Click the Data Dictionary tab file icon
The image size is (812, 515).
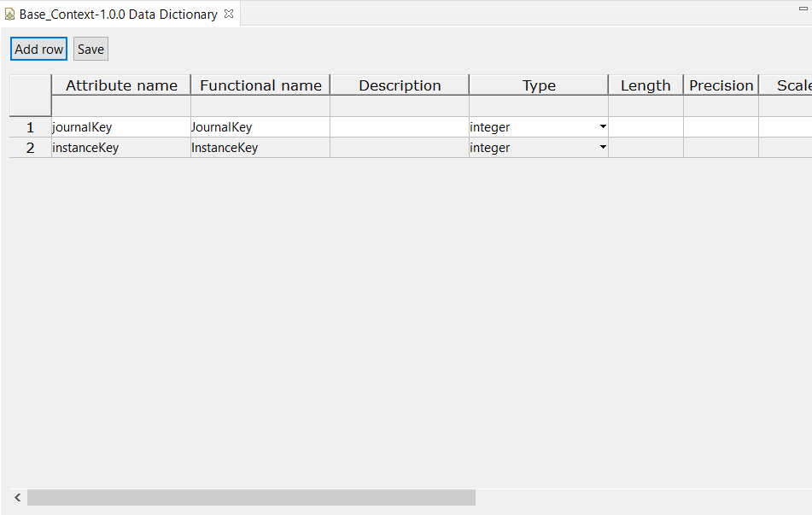tap(9, 15)
